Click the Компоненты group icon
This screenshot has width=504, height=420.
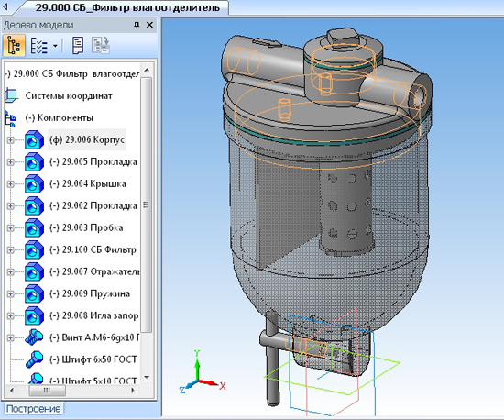pos(11,118)
